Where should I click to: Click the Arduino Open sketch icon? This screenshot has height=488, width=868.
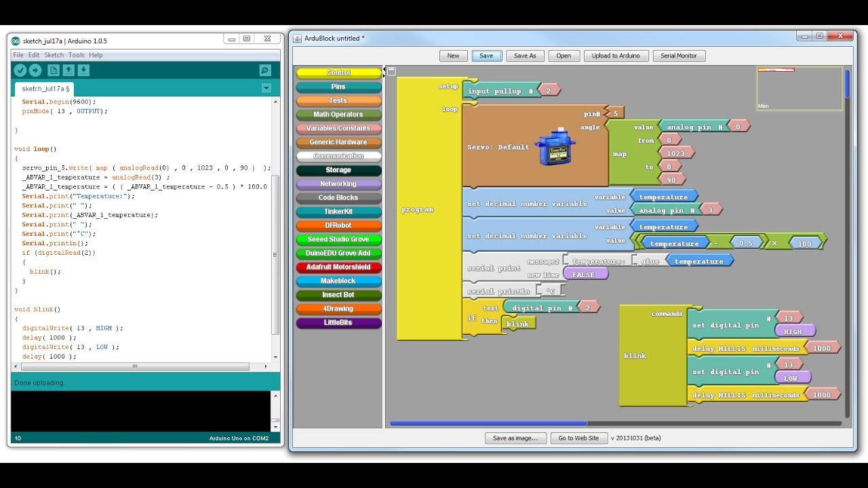[68, 70]
